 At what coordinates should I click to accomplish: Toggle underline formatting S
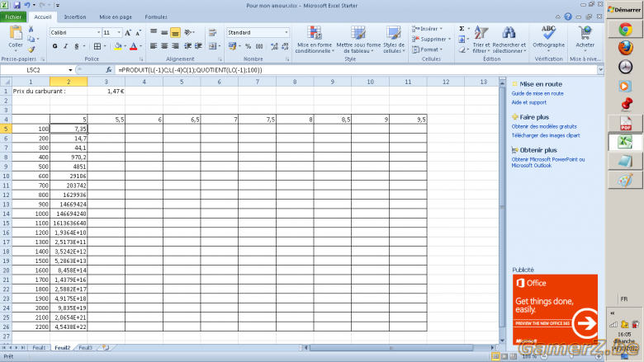tap(77, 46)
